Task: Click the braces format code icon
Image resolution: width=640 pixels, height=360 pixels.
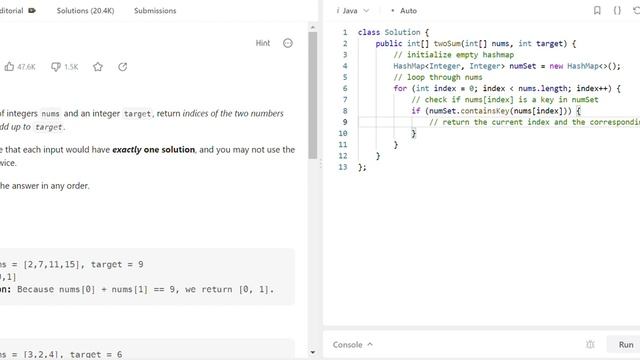Action: tap(617, 11)
